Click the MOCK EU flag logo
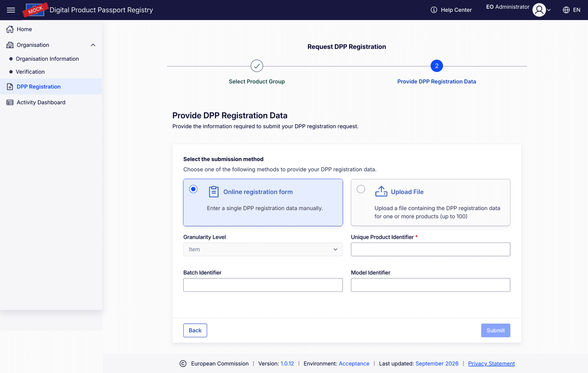 pyautogui.click(x=35, y=10)
